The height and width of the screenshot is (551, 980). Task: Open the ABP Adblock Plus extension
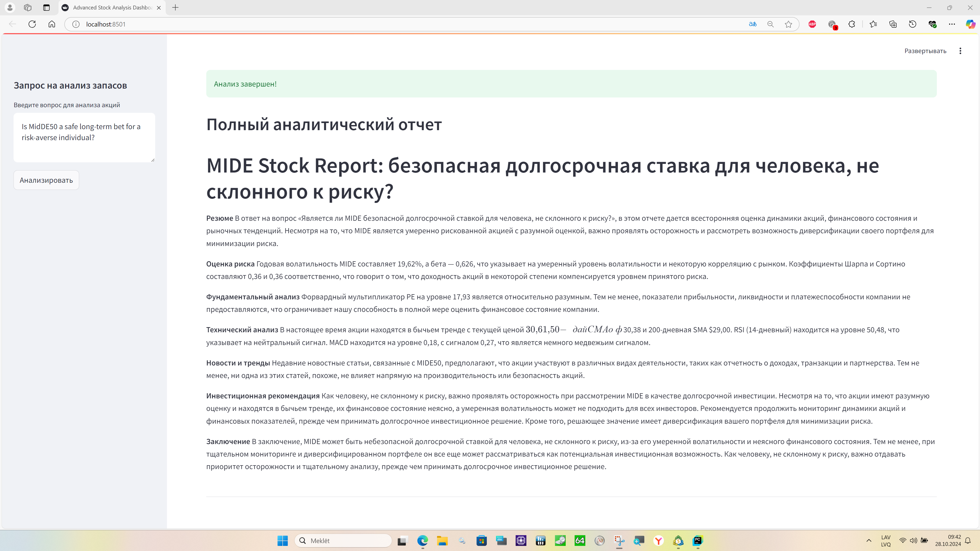[812, 24]
